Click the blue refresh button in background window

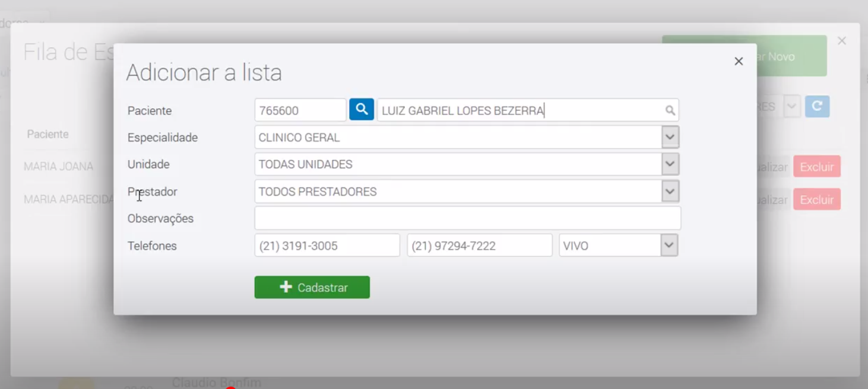pos(817,106)
